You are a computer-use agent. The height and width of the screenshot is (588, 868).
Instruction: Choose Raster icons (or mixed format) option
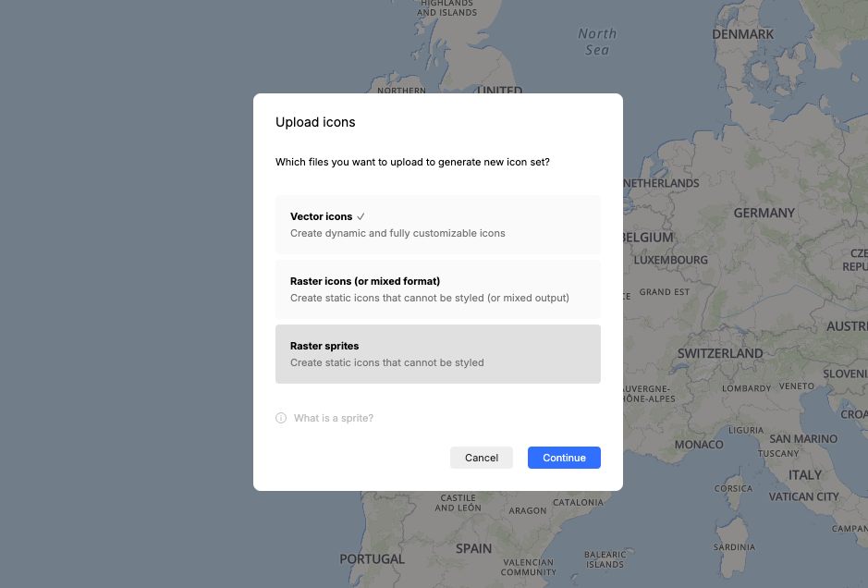tap(437, 289)
